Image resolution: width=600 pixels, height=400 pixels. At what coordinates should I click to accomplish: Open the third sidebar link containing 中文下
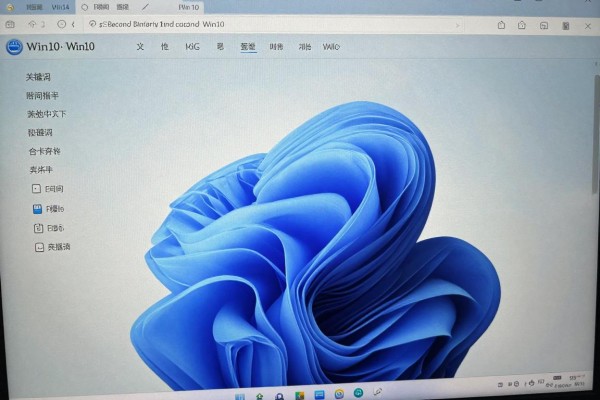click(x=46, y=114)
